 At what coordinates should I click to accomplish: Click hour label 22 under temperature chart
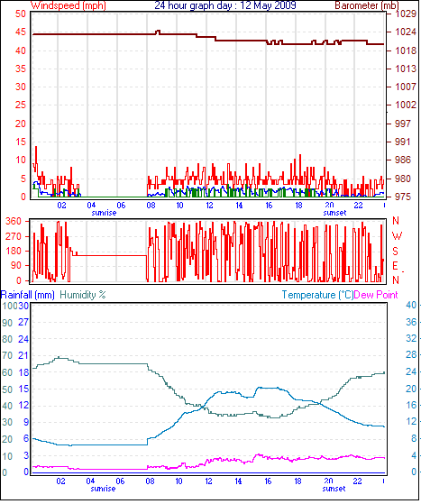[x=357, y=481]
